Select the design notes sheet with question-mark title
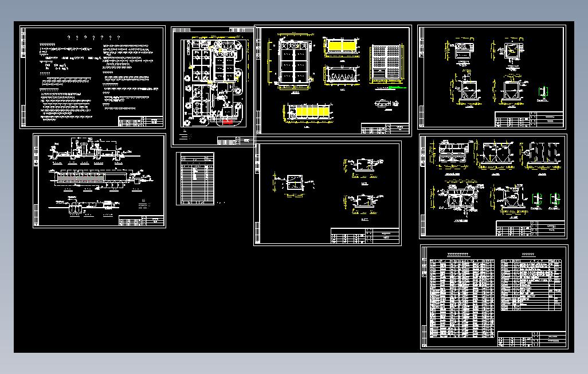 click(x=92, y=77)
